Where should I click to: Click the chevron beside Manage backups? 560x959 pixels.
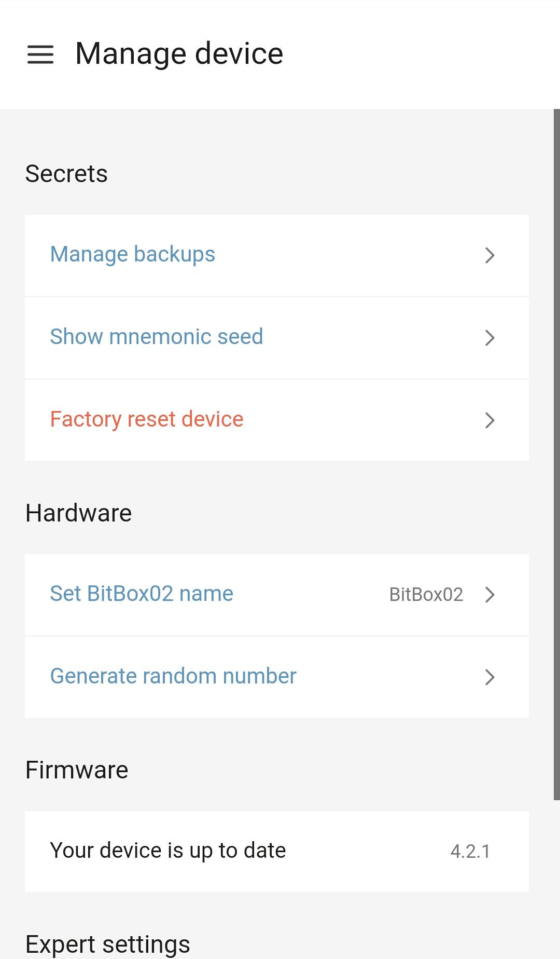(x=490, y=255)
